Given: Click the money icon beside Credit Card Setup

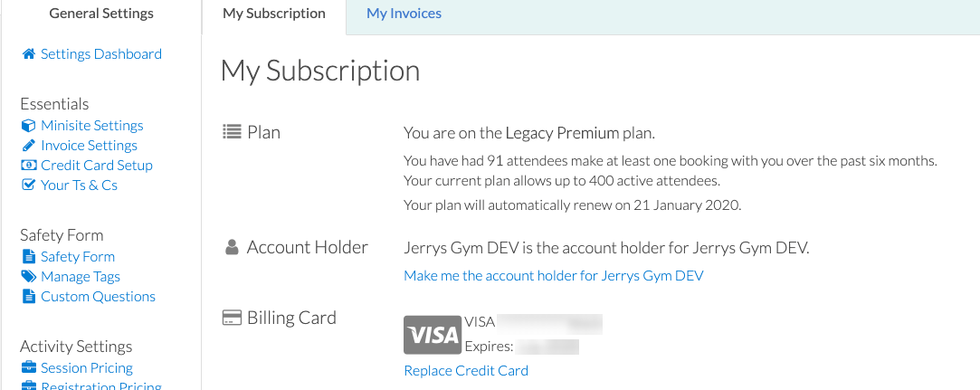Looking at the screenshot, I should click(28, 166).
